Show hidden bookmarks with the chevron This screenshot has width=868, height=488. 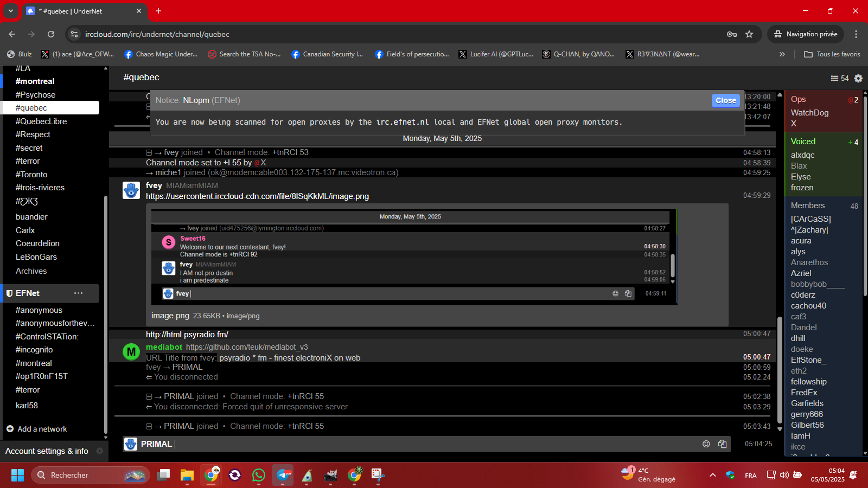coord(782,54)
